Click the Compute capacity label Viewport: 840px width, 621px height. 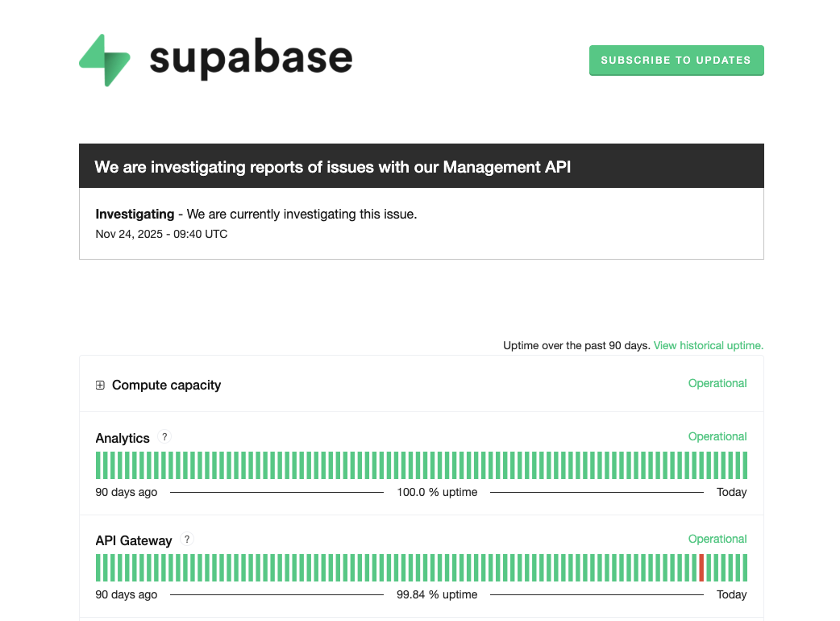[166, 386]
